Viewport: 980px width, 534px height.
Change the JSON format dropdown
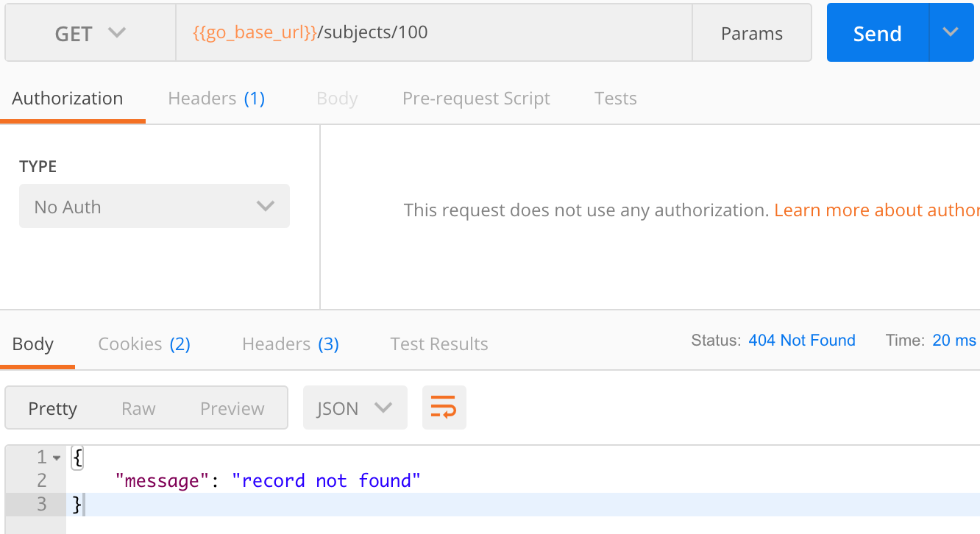(x=355, y=408)
